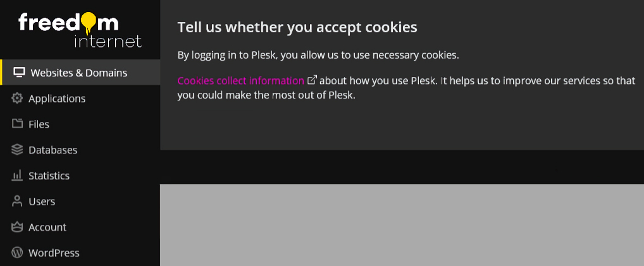Screen dimensions: 644x266
Task: Click the Freedom Internet logo
Action: pyautogui.click(x=80, y=30)
